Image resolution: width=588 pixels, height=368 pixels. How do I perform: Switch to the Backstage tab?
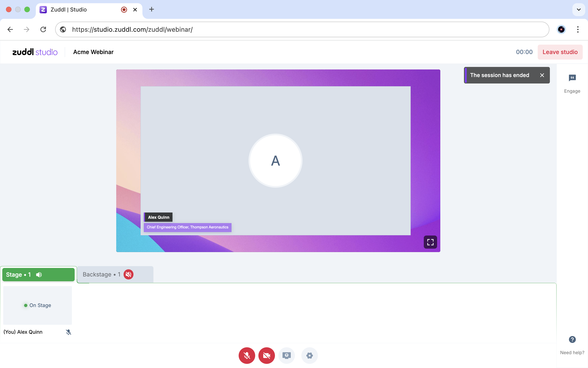point(115,275)
